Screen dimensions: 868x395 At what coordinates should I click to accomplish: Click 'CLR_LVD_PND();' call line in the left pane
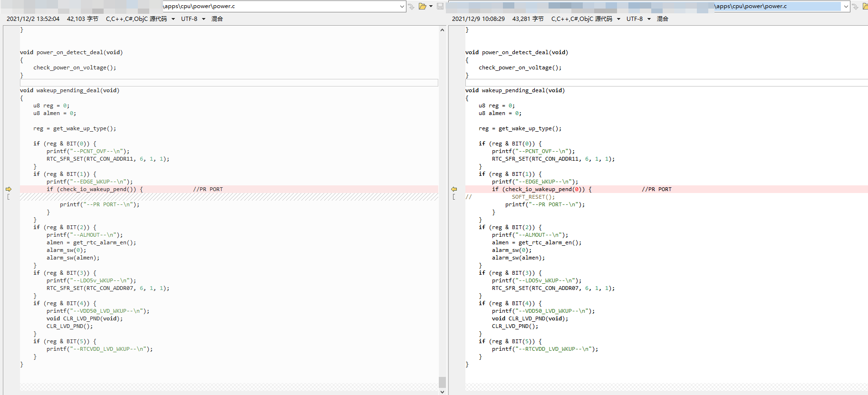(70, 326)
